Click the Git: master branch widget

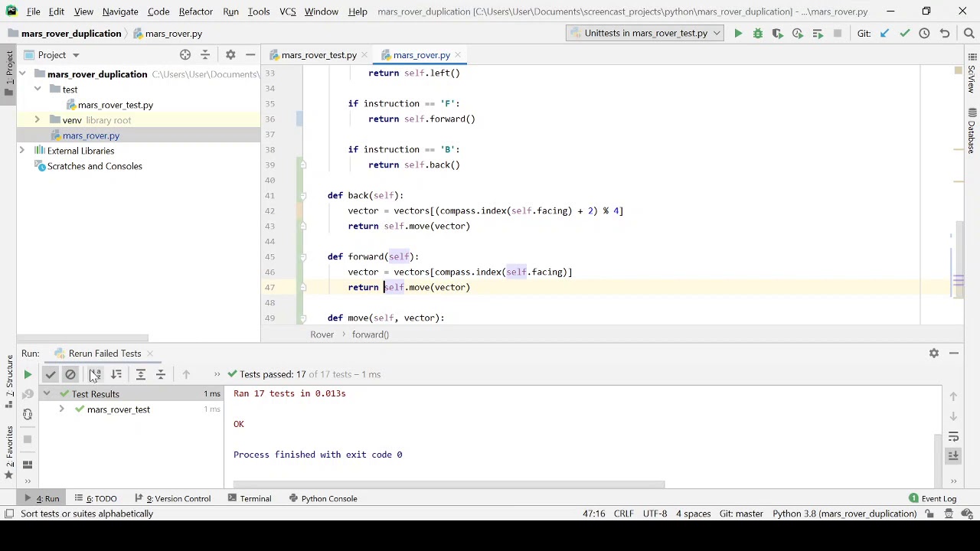click(x=741, y=514)
